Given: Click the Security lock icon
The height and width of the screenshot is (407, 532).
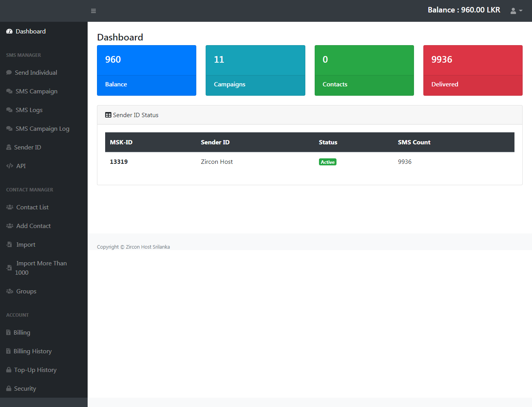Looking at the screenshot, I should (9, 389).
